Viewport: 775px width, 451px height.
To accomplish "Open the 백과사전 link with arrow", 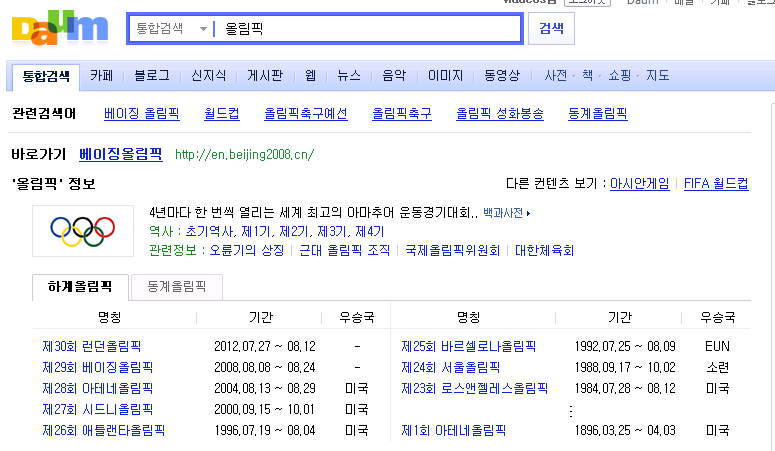I will coord(507,213).
